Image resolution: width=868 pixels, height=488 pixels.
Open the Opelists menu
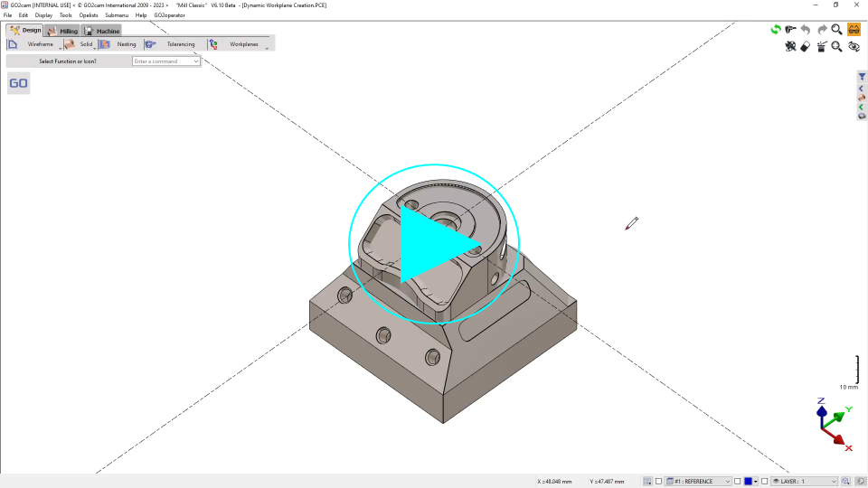tap(89, 15)
